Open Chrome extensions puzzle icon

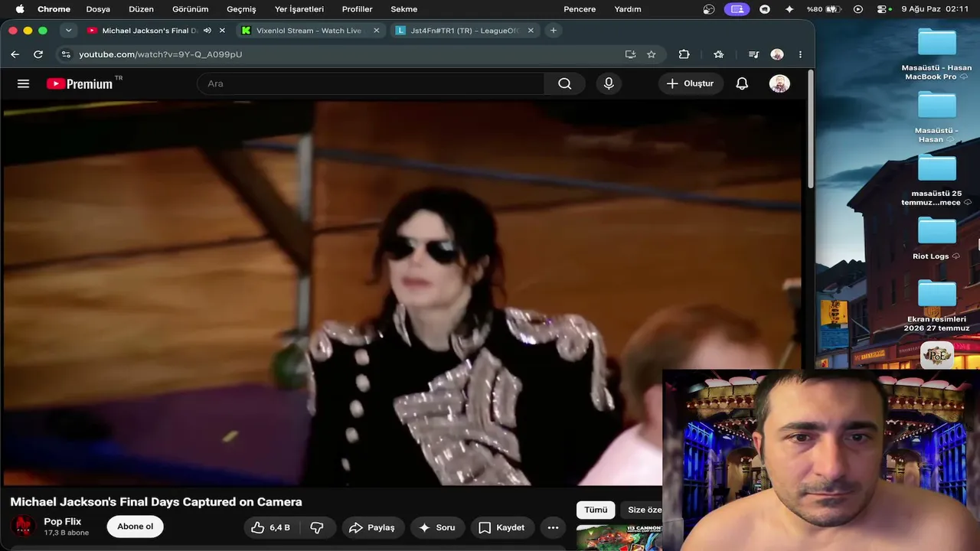[684, 54]
